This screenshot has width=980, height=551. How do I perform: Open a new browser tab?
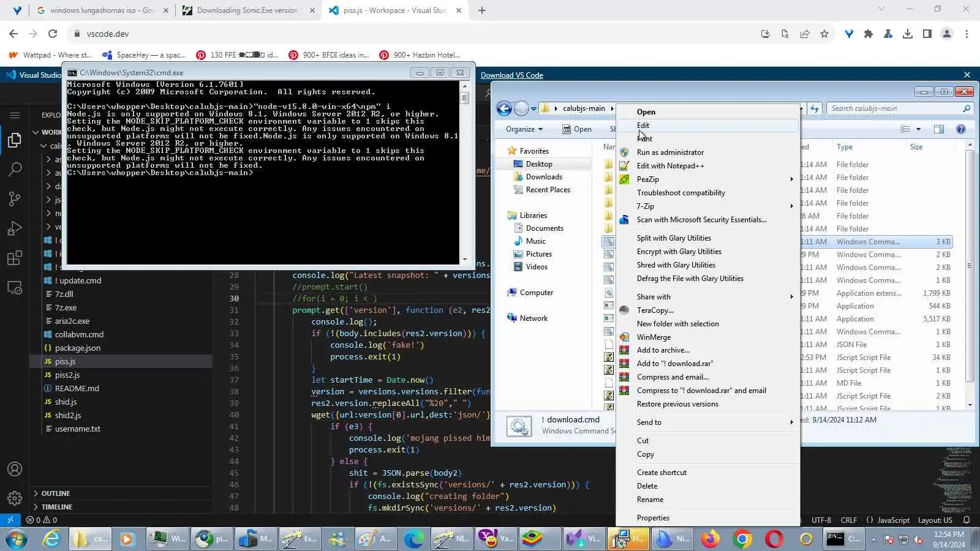coord(482,10)
